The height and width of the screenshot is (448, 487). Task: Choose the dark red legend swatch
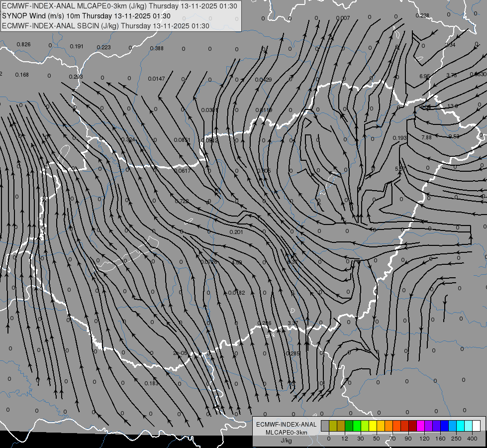413,426
